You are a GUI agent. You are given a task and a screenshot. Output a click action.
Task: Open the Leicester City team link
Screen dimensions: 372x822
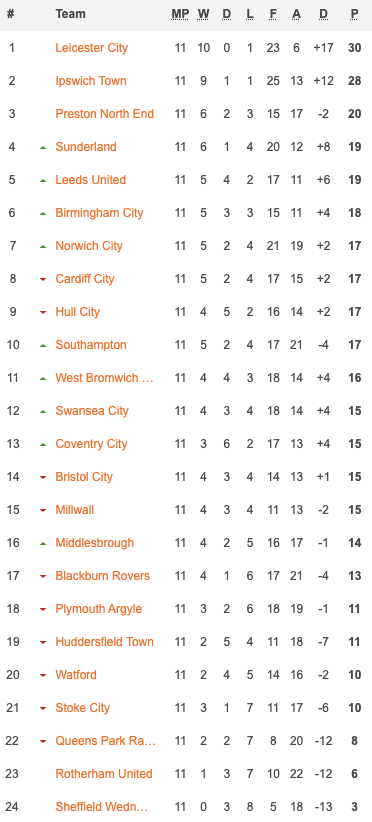pyautogui.click(x=91, y=48)
